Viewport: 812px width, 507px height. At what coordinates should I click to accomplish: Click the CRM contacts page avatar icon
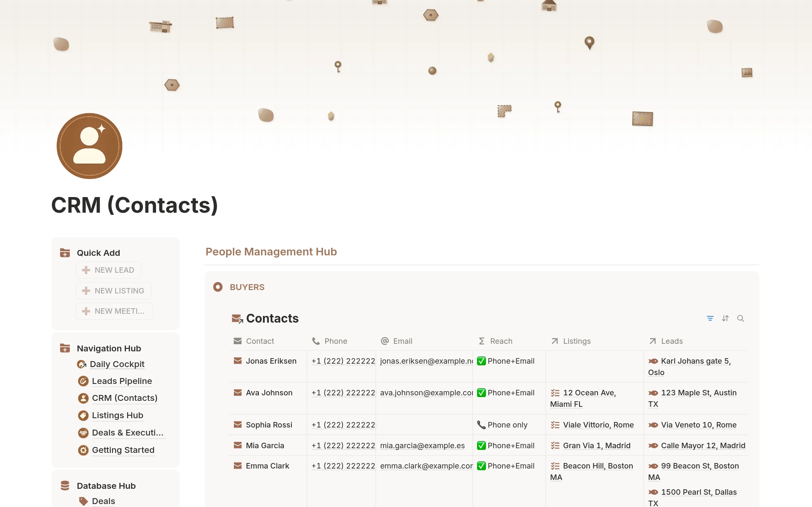click(90, 146)
